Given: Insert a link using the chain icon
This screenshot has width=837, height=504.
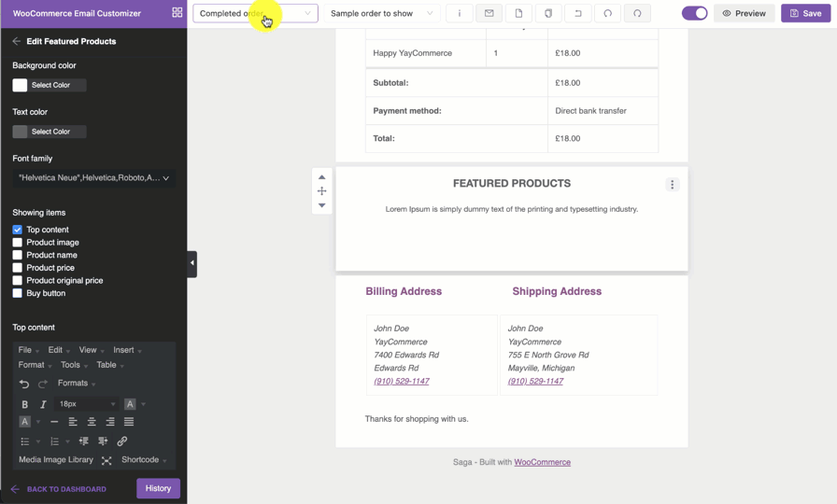Looking at the screenshot, I should click(x=121, y=441).
